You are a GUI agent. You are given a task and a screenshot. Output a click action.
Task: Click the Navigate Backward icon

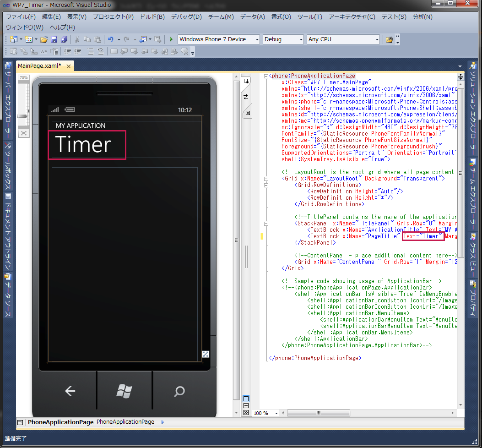coord(143,39)
